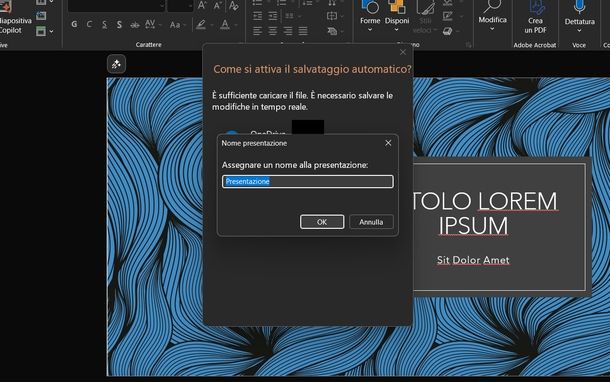Open align text options
The image size is (610, 382).
[334, 16]
